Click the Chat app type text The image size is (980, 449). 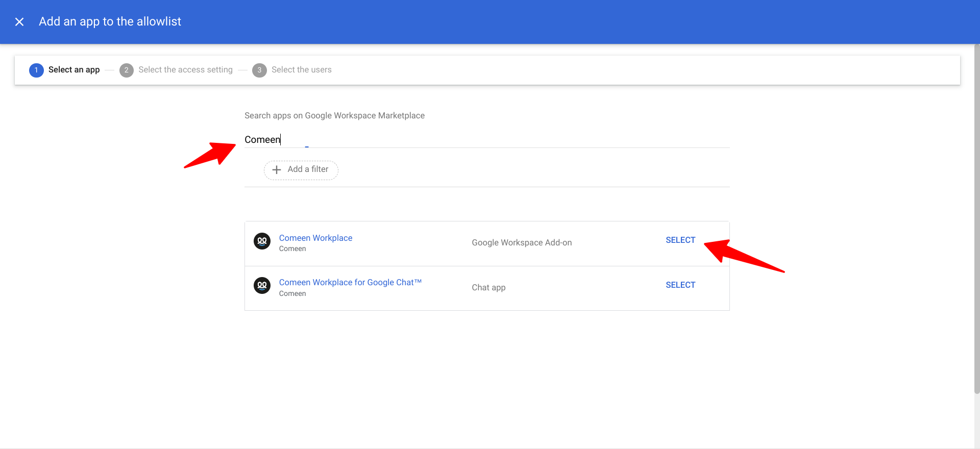point(488,288)
